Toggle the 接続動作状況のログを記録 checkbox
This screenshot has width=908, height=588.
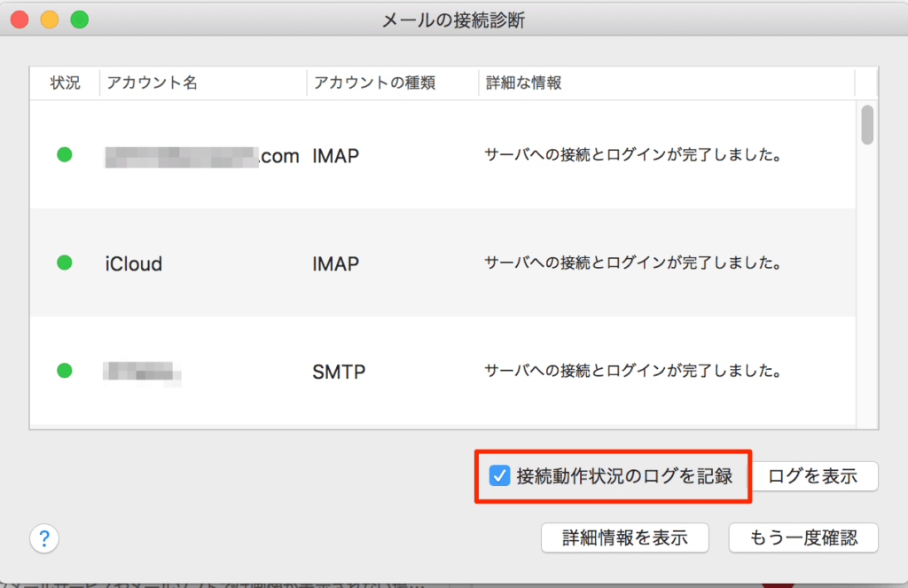[x=499, y=475]
